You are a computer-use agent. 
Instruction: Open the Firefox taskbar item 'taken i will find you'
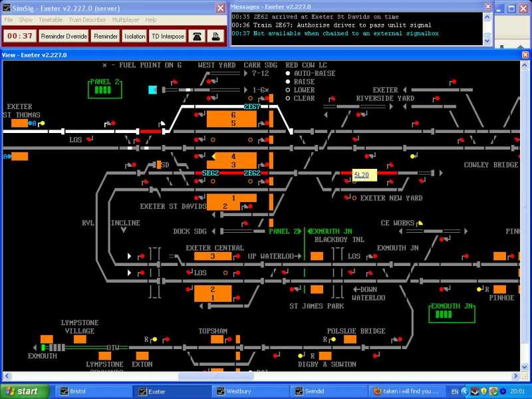coord(407,391)
